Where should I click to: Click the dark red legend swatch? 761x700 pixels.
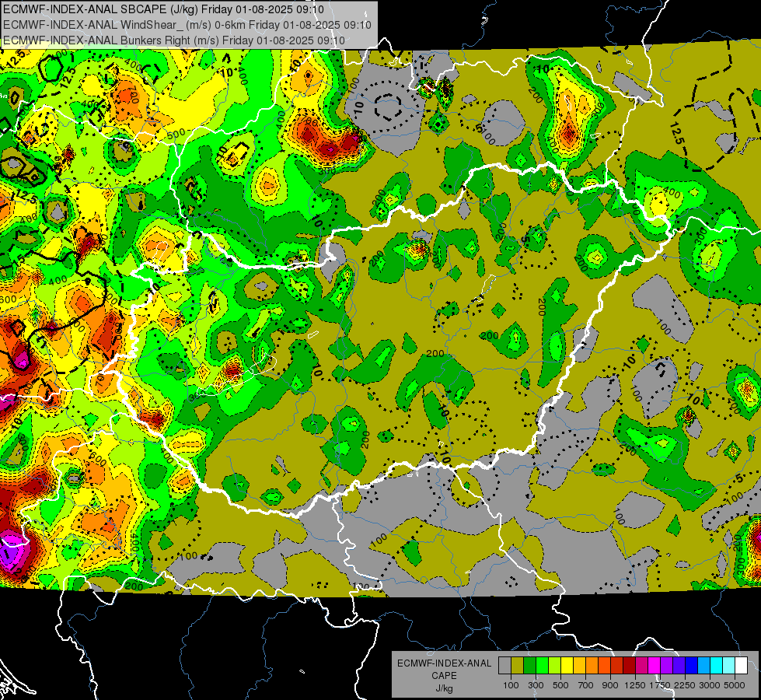[x=629, y=666]
